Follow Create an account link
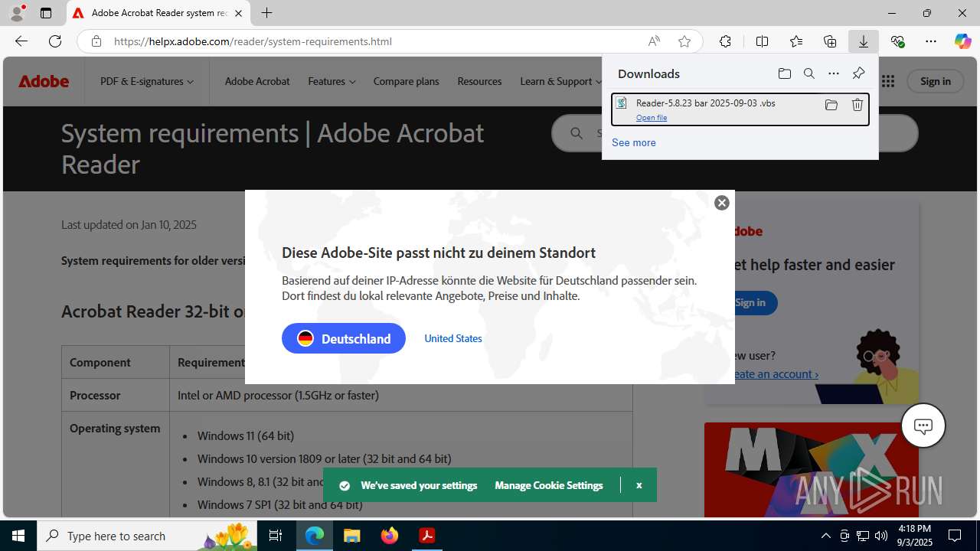This screenshot has height=551, width=980. [773, 374]
